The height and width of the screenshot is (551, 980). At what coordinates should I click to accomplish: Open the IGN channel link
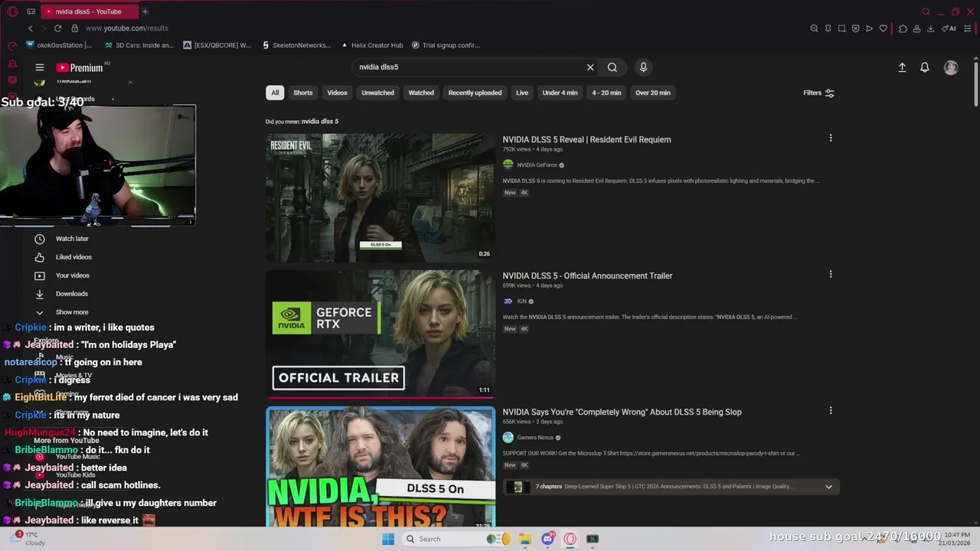pyautogui.click(x=521, y=302)
